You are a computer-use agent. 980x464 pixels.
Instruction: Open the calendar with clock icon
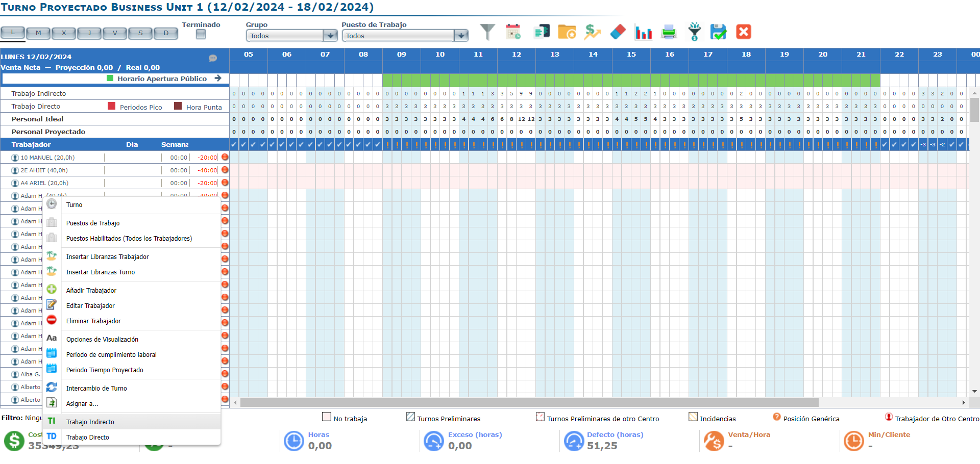[x=513, y=32]
